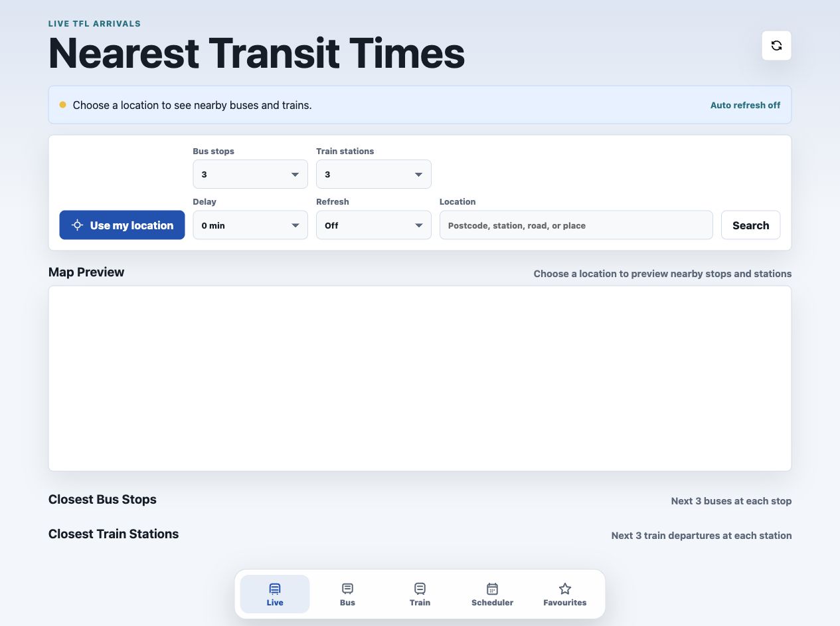Click the Auto refresh off label

[745, 105]
